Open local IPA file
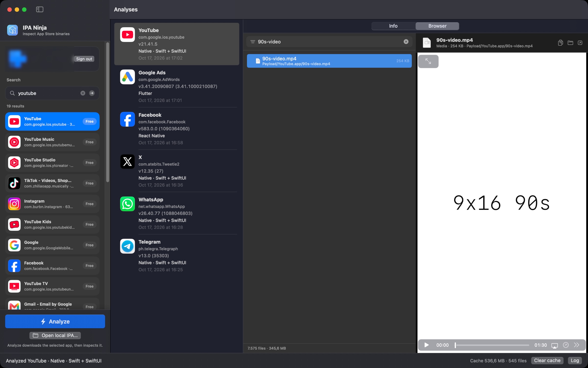 coord(55,335)
